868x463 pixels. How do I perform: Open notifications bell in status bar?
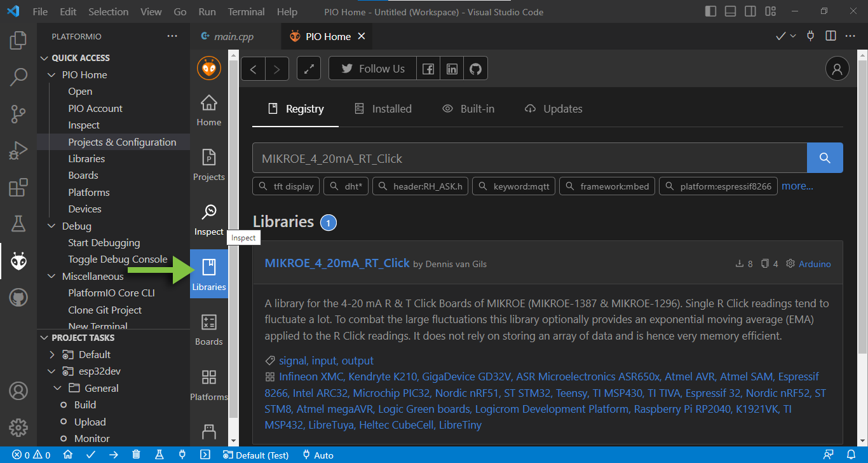tap(851, 455)
